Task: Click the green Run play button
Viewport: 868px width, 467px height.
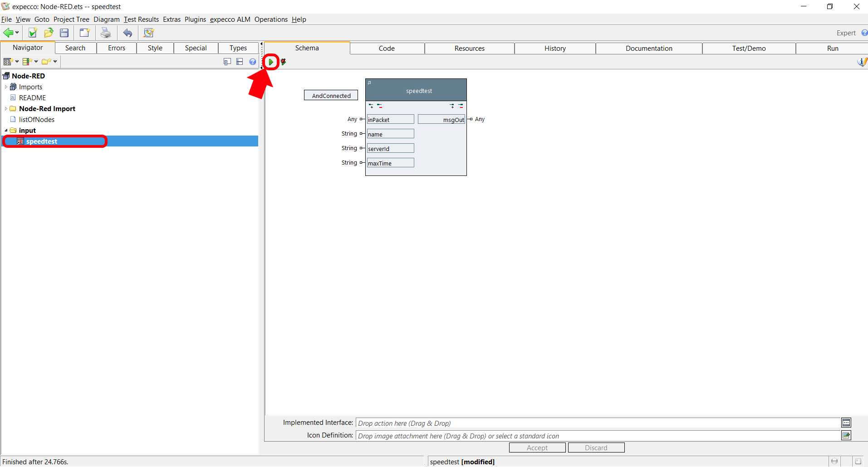Action: point(271,62)
